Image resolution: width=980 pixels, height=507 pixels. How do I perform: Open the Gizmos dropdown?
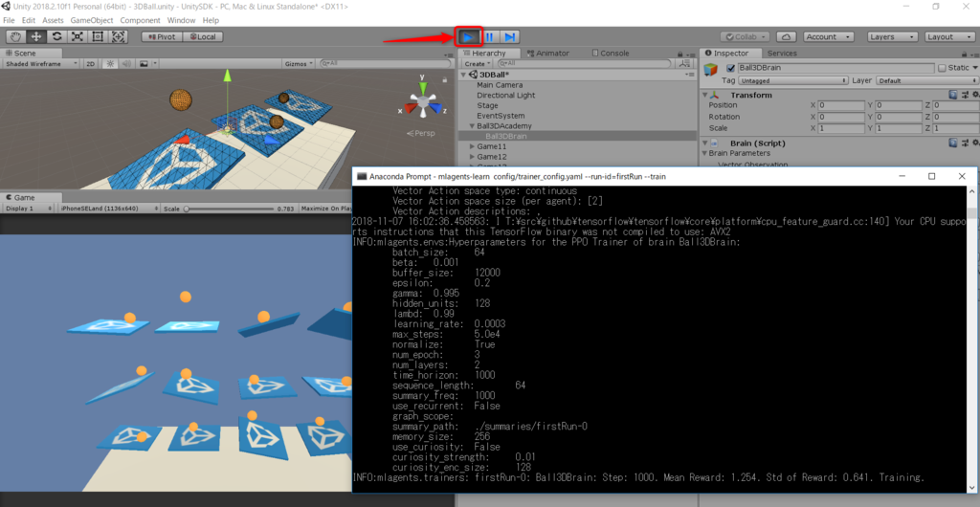(x=300, y=64)
